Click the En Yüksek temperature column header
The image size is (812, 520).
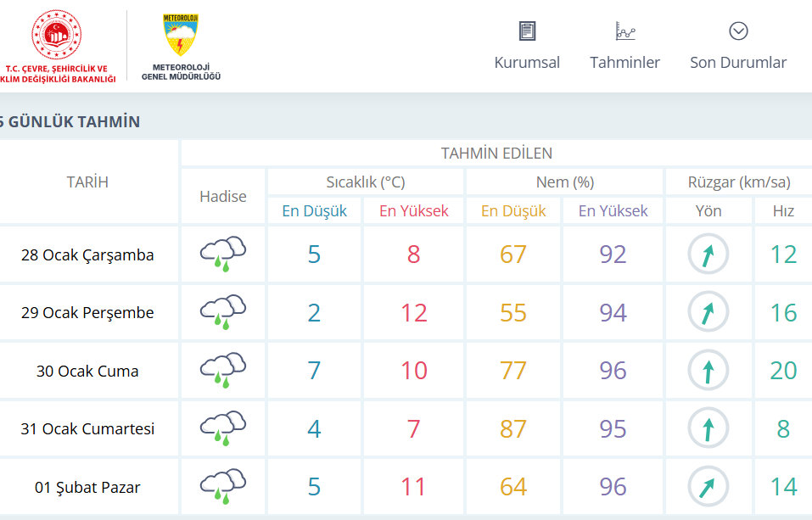tap(414, 211)
